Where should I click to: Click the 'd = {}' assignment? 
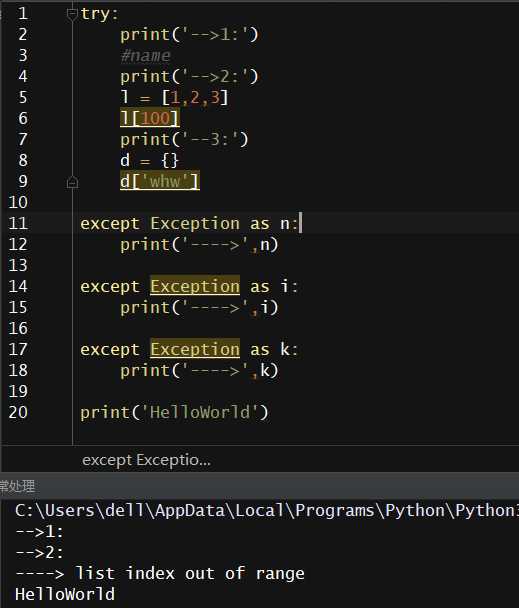click(149, 160)
